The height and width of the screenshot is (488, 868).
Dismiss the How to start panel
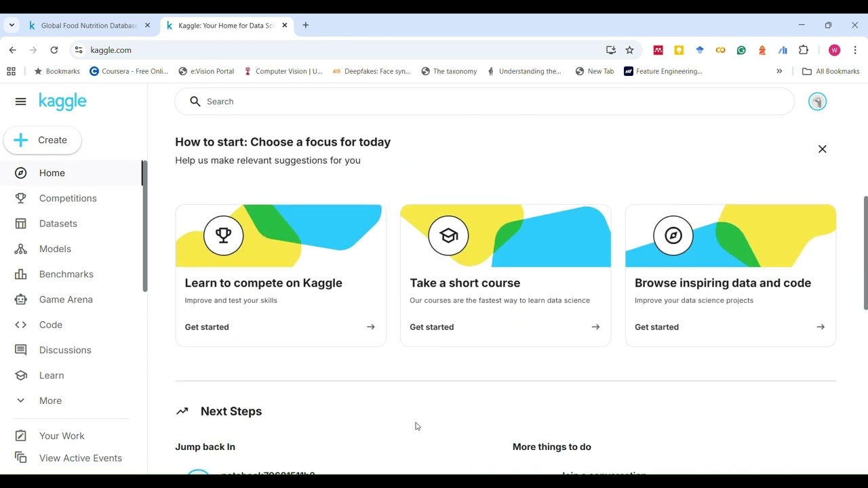823,149
